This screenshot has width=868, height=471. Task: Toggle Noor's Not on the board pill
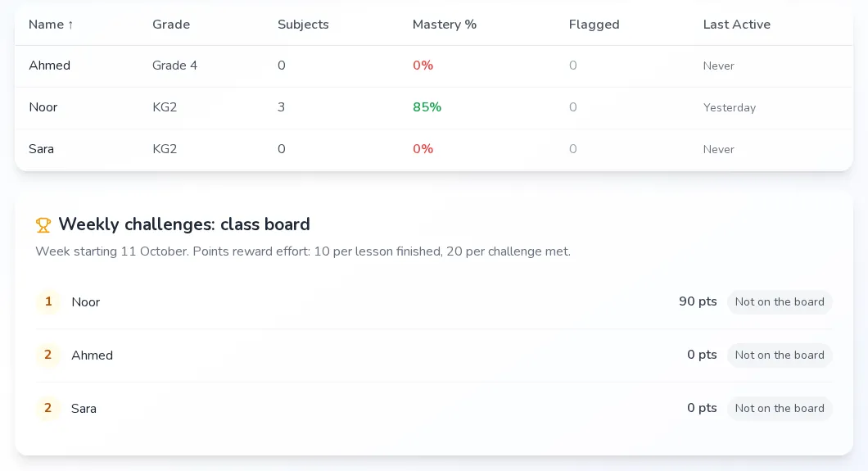click(x=780, y=301)
